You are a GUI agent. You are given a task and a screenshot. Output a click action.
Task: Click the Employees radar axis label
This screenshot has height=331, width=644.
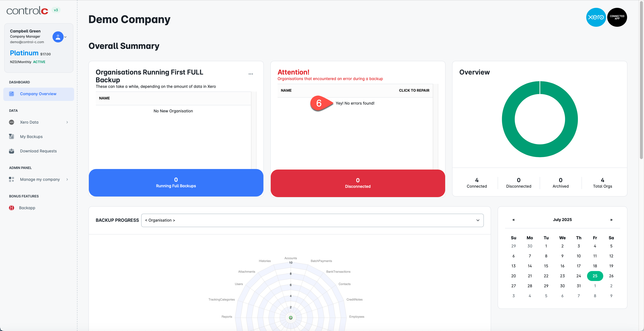(356, 317)
